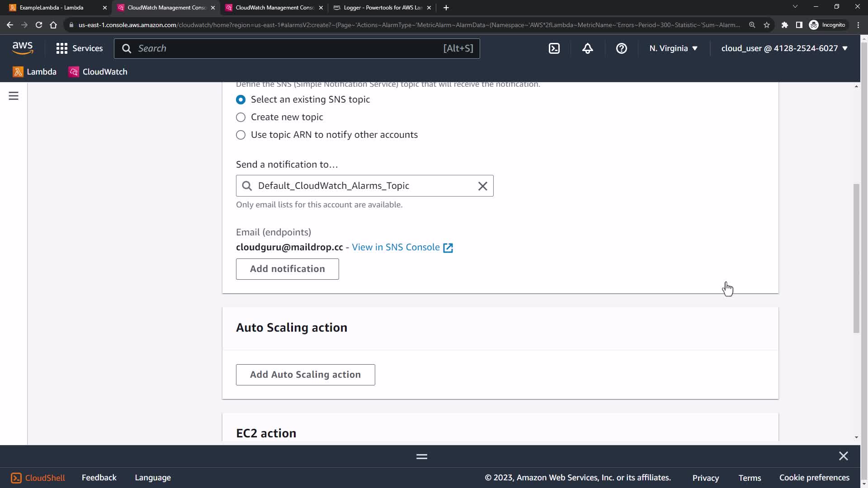Click into the AWS search field

pos(289,48)
